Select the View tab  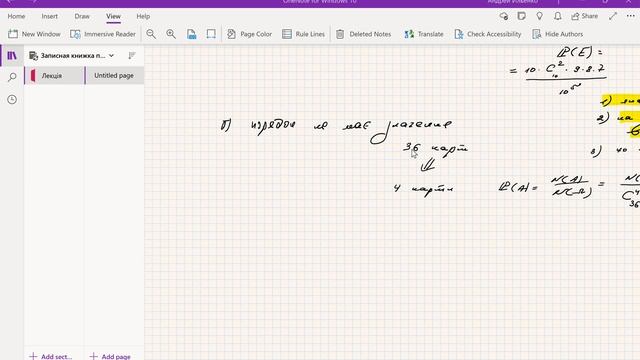(113, 16)
